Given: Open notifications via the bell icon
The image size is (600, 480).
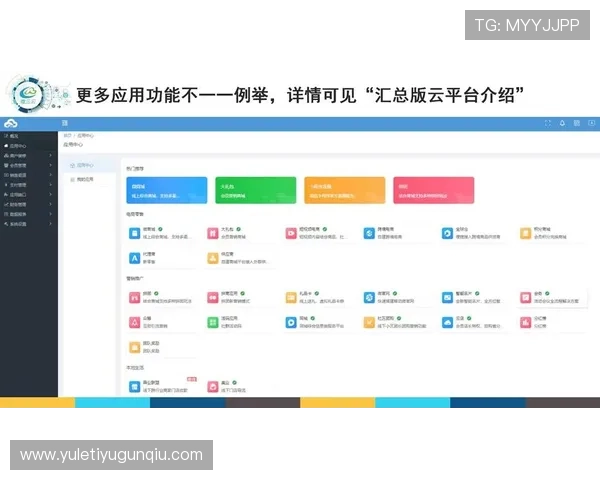Looking at the screenshot, I should [x=562, y=123].
